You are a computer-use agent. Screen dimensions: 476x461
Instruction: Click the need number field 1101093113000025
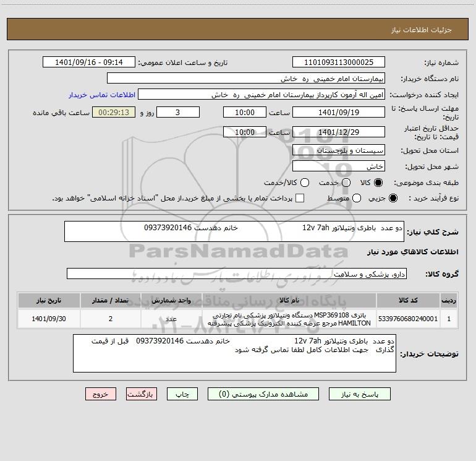point(339,62)
